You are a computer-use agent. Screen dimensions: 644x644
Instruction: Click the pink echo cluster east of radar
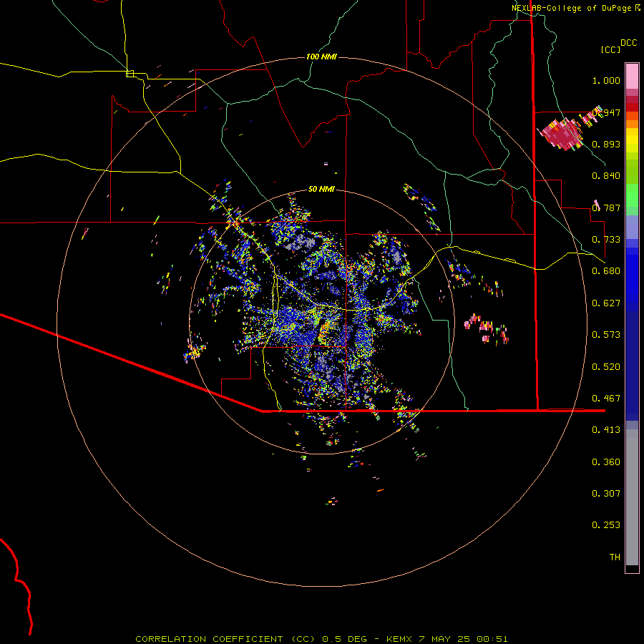[487, 328]
